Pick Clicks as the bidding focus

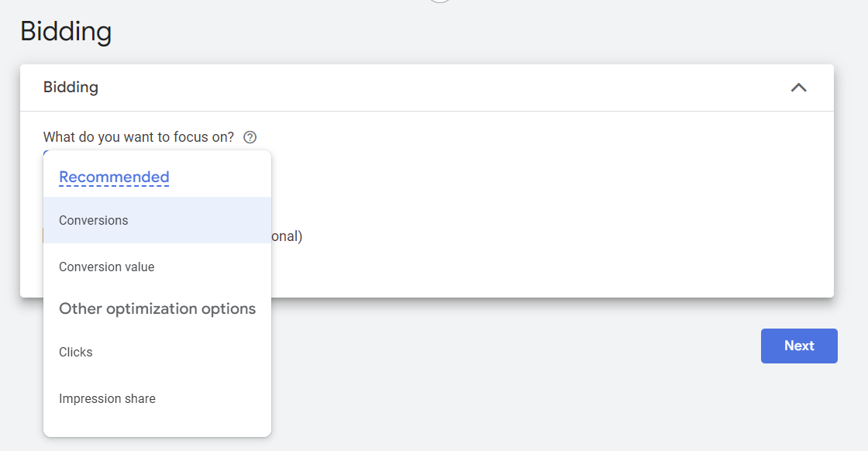click(x=76, y=352)
